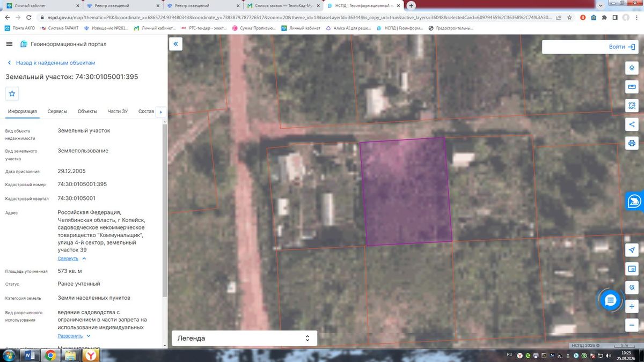
Task: Share the current map view
Action: 632,124
